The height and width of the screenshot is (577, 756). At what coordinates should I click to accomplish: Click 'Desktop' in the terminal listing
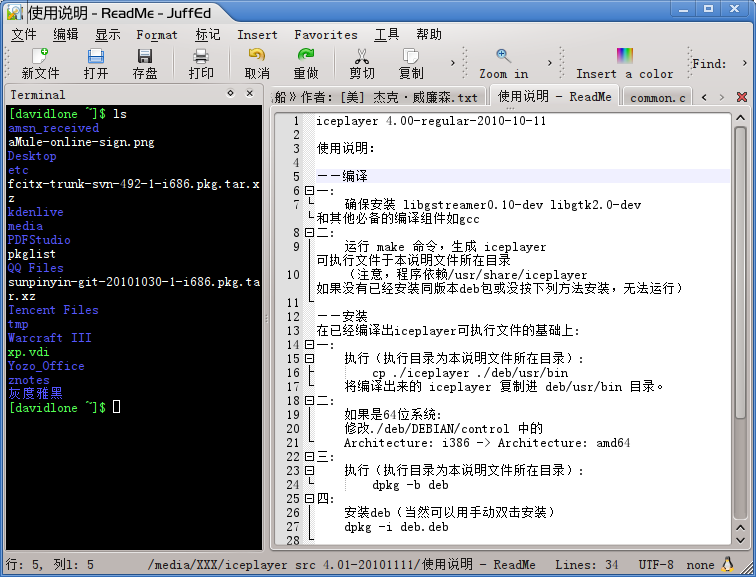click(x=32, y=156)
